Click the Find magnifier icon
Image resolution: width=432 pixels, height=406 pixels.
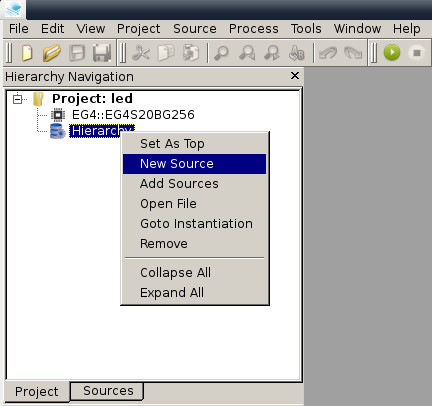(221, 53)
